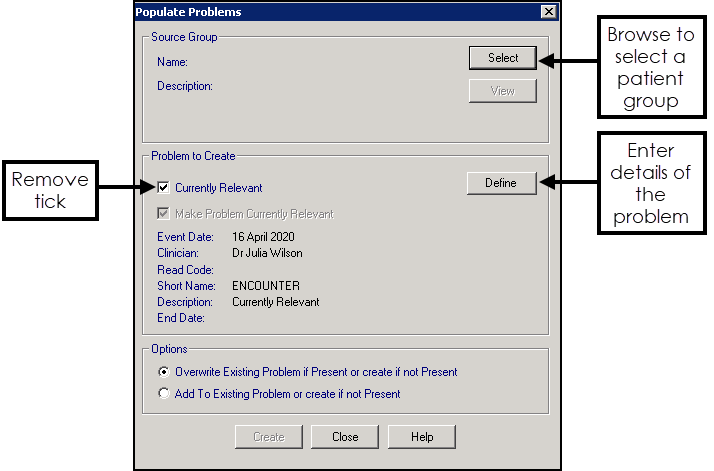This screenshot has height=471, width=714.
Task: Click the Create button at the bottom
Action: pyautogui.click(x=268, y=437)
